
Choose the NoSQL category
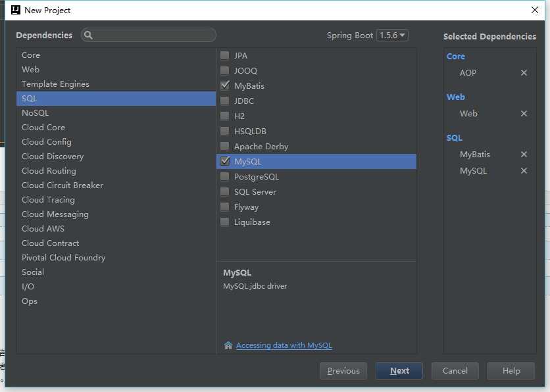coord(116,113)
